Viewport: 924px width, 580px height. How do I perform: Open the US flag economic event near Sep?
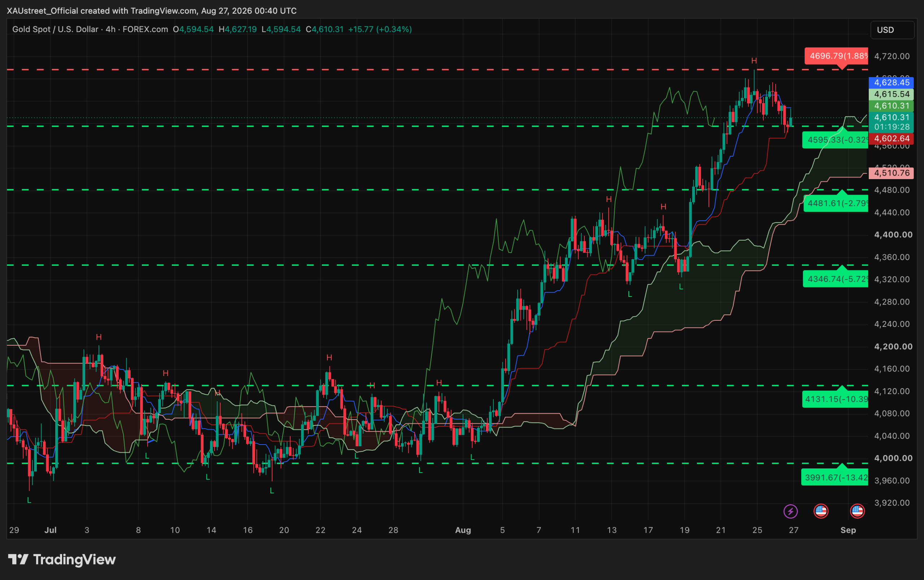point(857,511)
